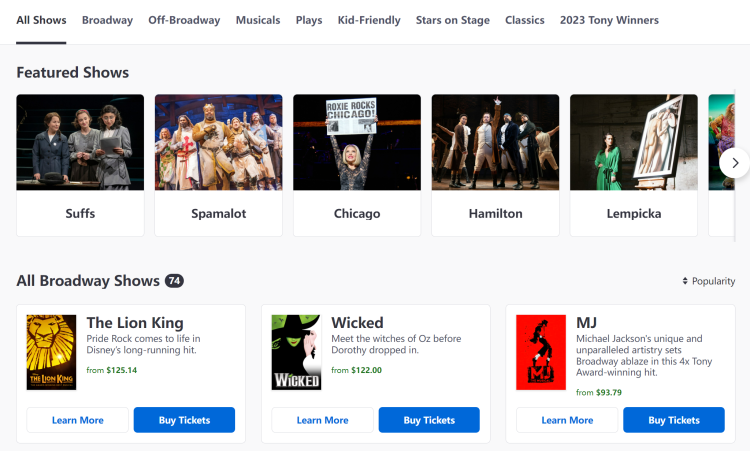Buy Tickets for MJ

pos(674,420)
